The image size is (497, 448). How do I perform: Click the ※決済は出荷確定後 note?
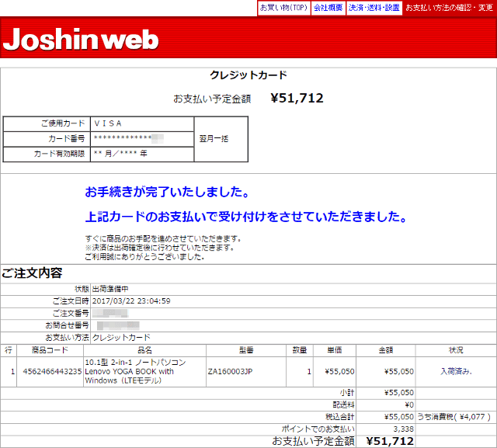coord(159,248)
